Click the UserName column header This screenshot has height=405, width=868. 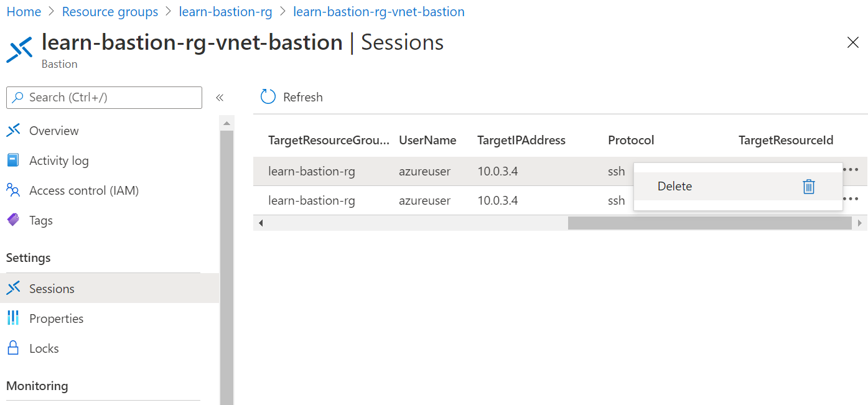click(427, 140)
